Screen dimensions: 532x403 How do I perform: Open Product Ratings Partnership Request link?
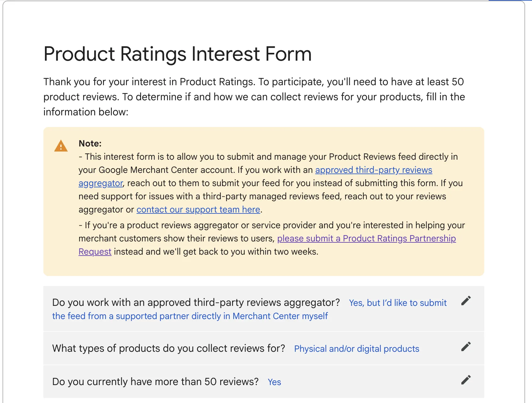click(366, 238)
